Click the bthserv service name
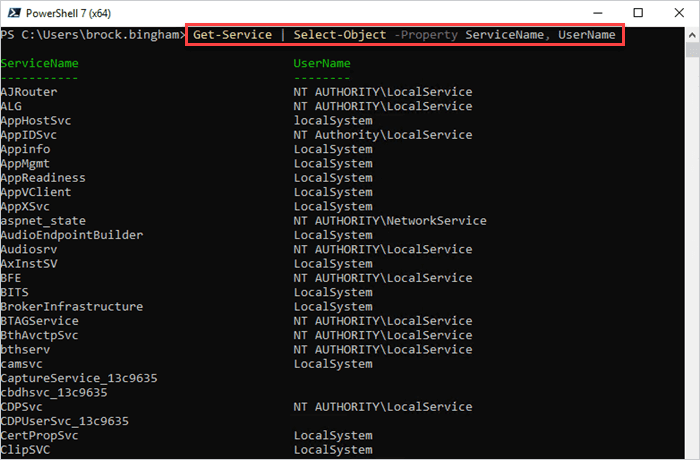This screenshot has height=460, width=700. click(25, 349)
